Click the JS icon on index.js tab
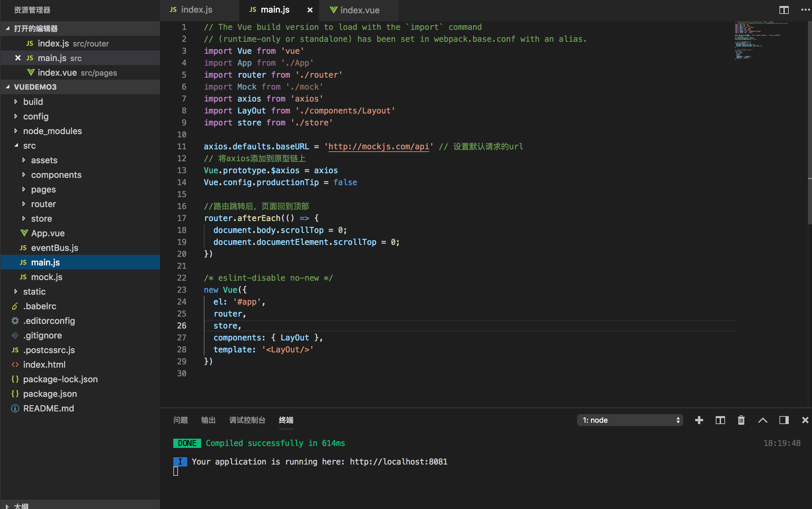This screenshot has width=812, height=509. [x=173, y=10]
